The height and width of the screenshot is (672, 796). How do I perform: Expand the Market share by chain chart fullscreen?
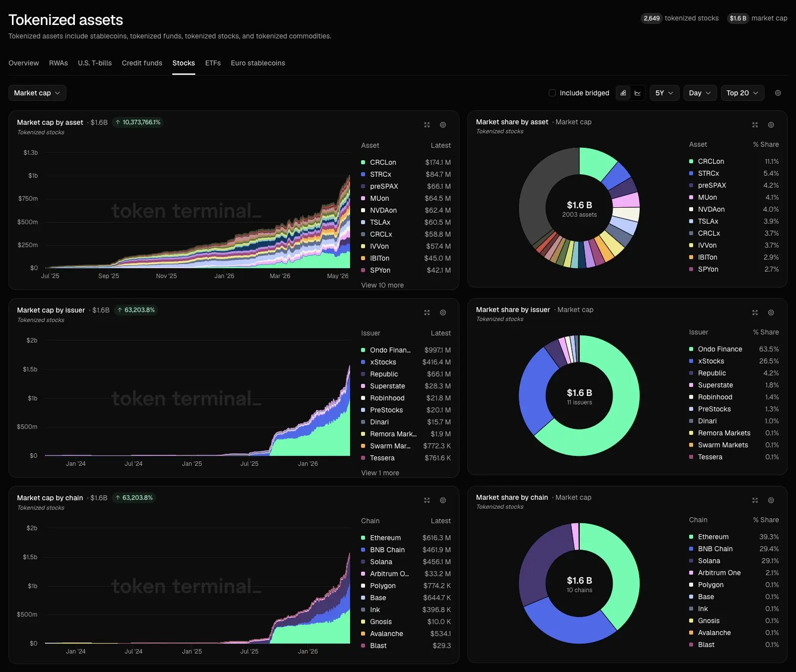(x=755, y=500)
